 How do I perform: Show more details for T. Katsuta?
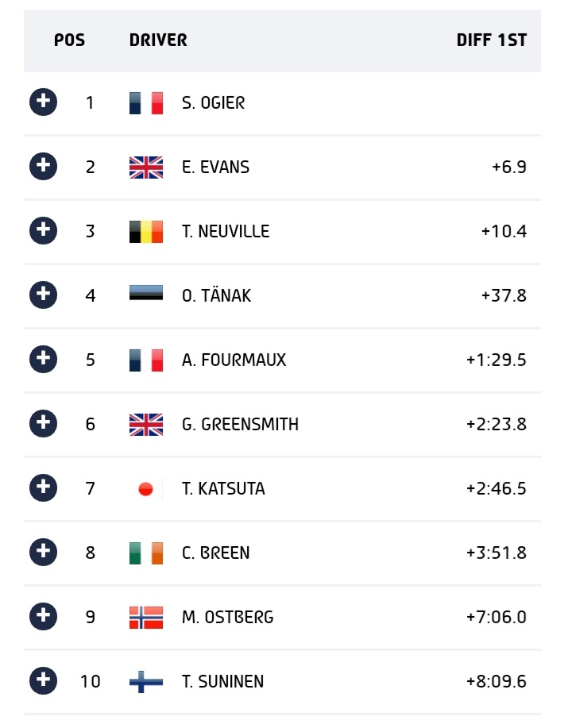[x=43, y=488]
